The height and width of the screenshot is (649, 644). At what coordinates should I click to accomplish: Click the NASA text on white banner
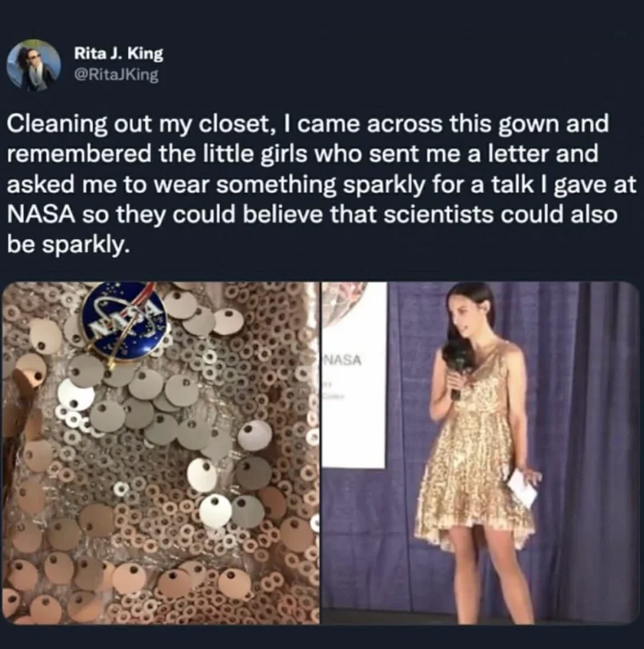(x=343, y=360)
